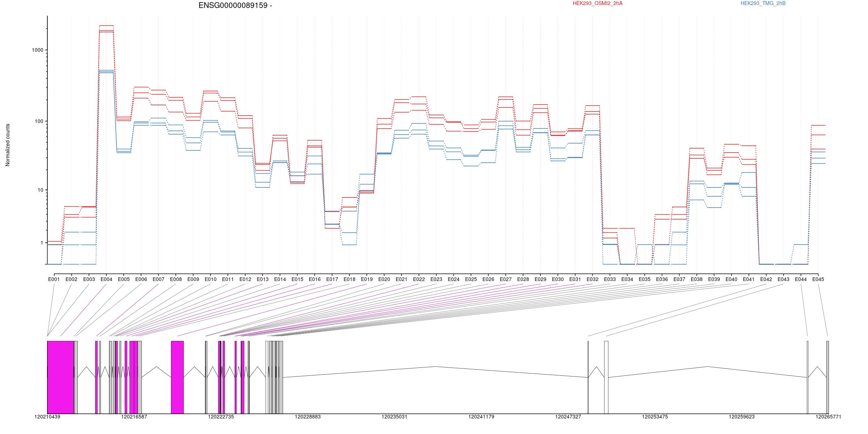Click exon label E040
This screenshot has height=434, width=868.
731,279
